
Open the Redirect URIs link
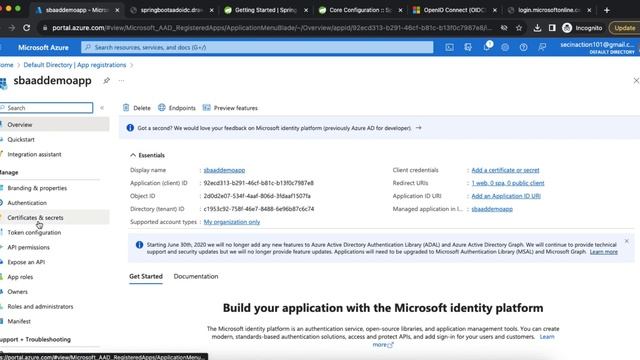[x=508, y=183]
